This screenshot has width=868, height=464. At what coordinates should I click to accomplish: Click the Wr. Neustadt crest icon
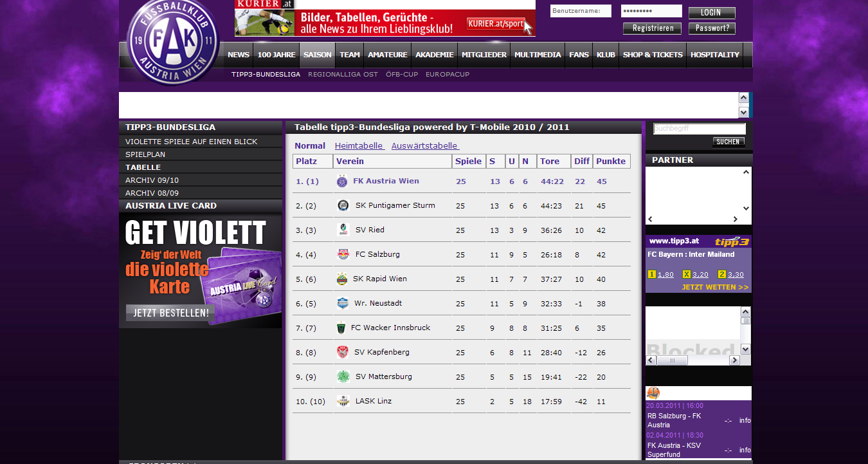pos(343,303)
